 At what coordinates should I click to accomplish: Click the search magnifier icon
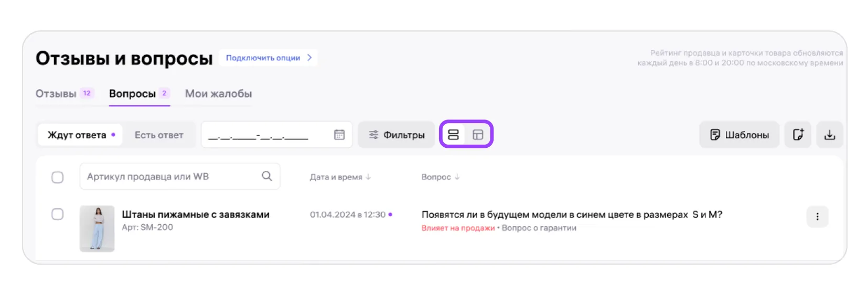tap(267, 176)
